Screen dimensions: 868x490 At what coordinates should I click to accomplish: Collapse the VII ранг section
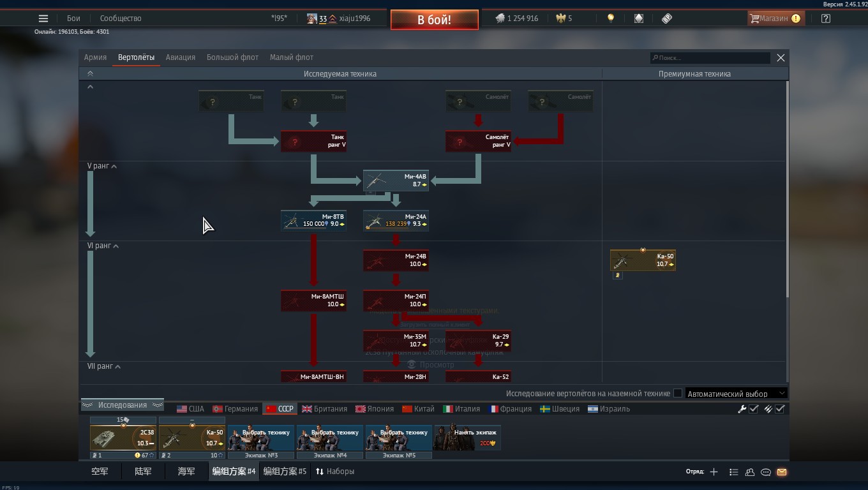click(104, 366)
